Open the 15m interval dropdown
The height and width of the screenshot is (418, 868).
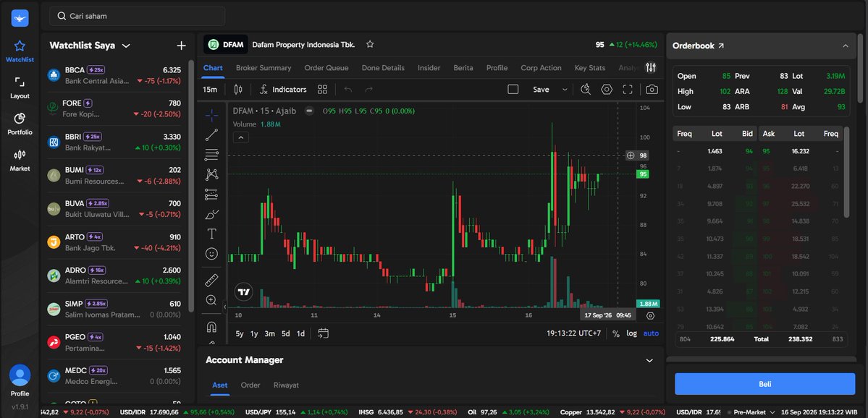pos(210,89)
